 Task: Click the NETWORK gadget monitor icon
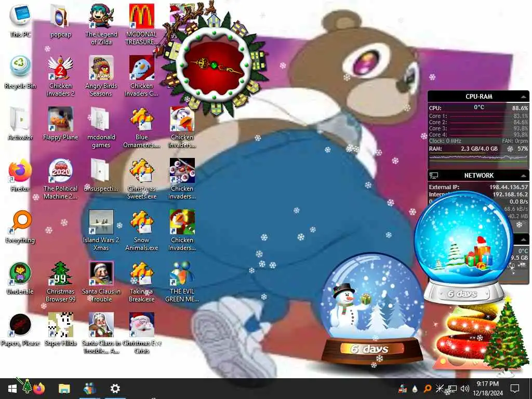point(434,176)
